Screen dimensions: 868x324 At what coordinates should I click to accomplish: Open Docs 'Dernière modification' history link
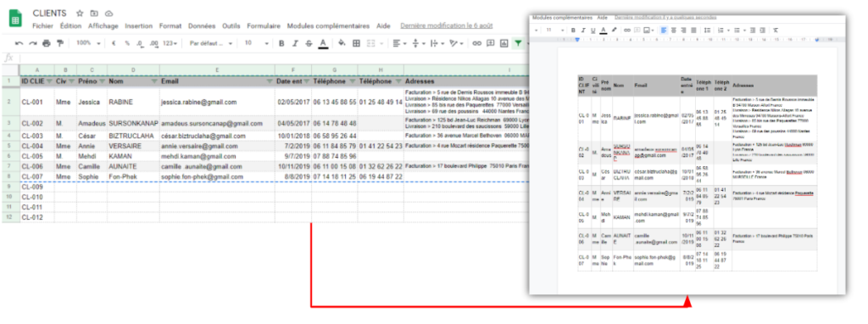[x=665, y=18]
